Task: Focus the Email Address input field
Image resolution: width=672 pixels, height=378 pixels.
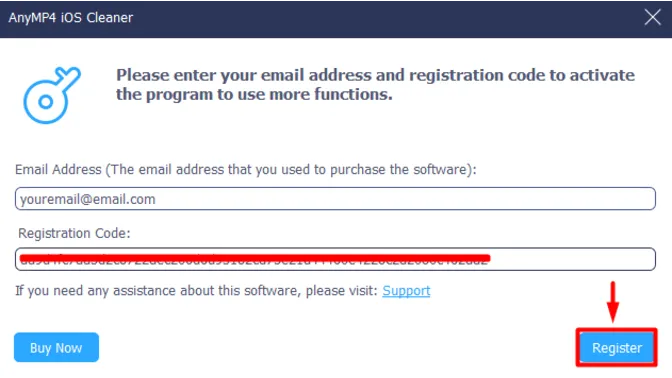Action: (x=335, y=199)
